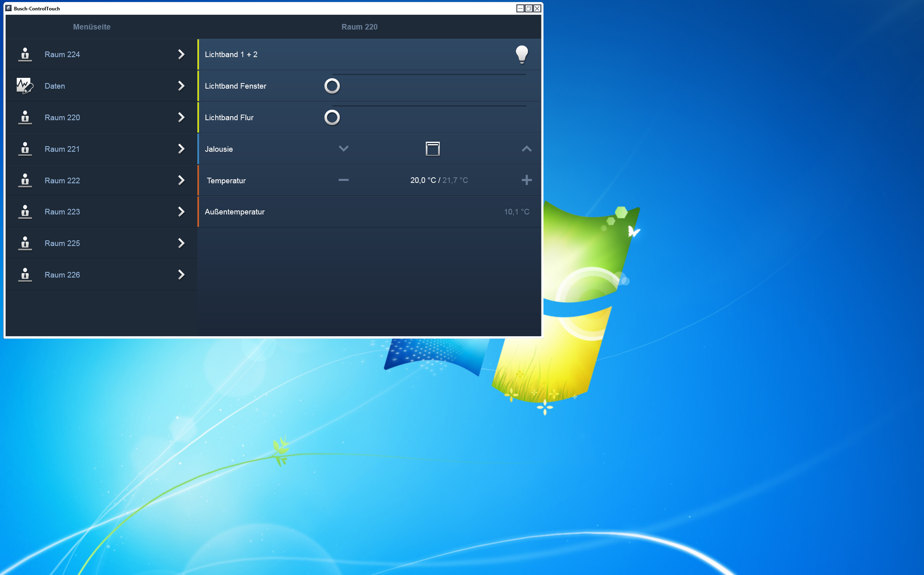
Task: Expand Raum 224 with its chevron
Action: tap(181, 54)
